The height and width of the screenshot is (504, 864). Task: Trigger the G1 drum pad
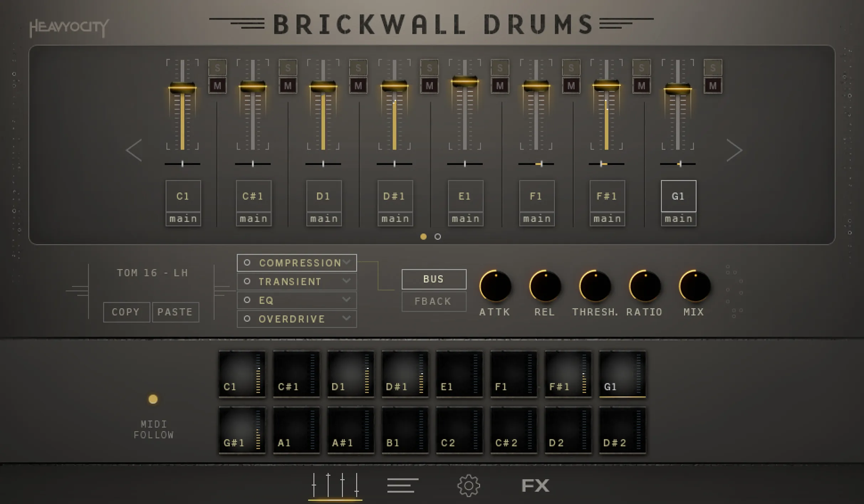pyautogui.click(x=623, y=374)
